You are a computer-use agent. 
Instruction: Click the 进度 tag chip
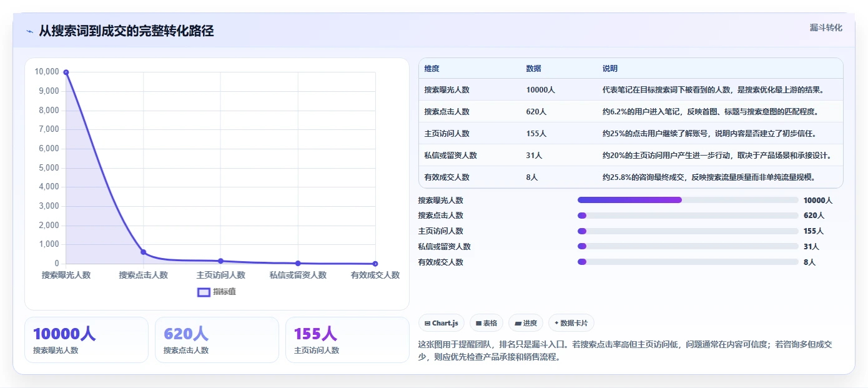(526, 323)
